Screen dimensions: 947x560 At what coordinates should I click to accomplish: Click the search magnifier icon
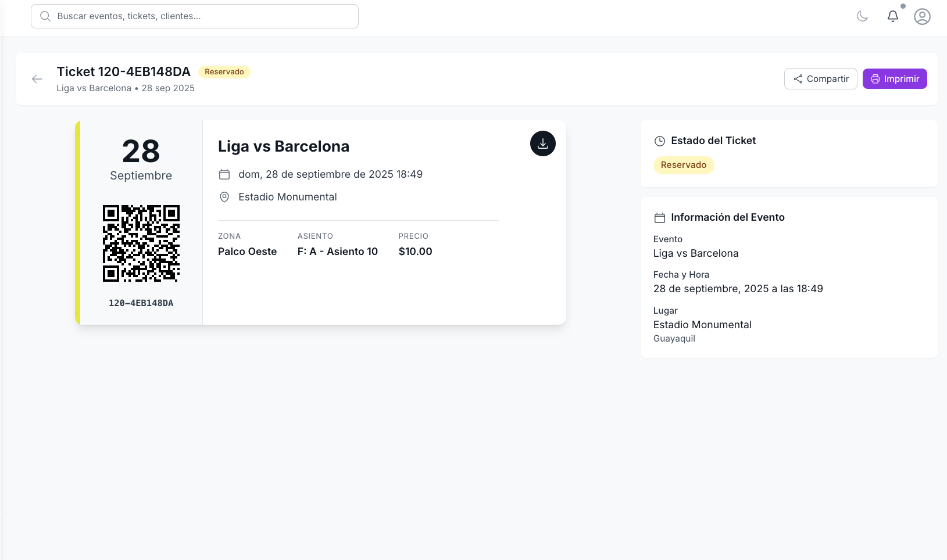[45, 16]
